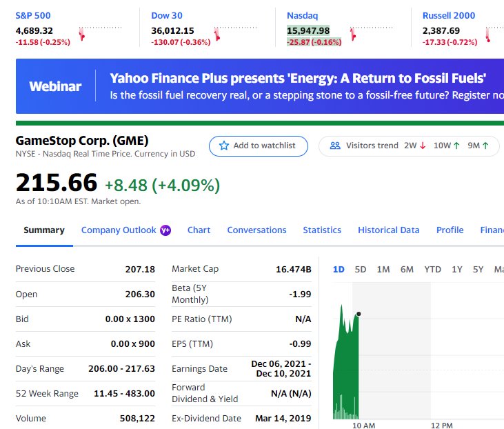Viewport: 504px width, 429px height.
Task: Click the 10 AM chart axis label
Action: click(x=363, y=426)
